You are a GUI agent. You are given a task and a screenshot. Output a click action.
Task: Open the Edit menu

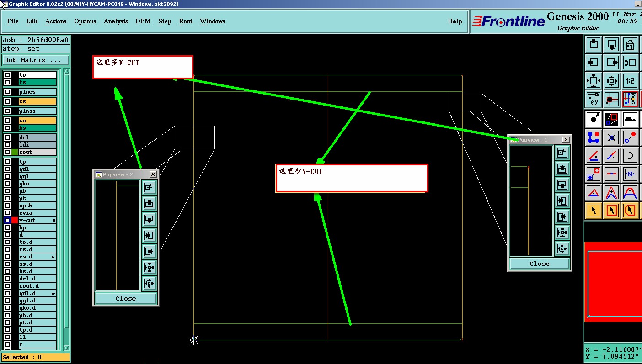point(32,21)
